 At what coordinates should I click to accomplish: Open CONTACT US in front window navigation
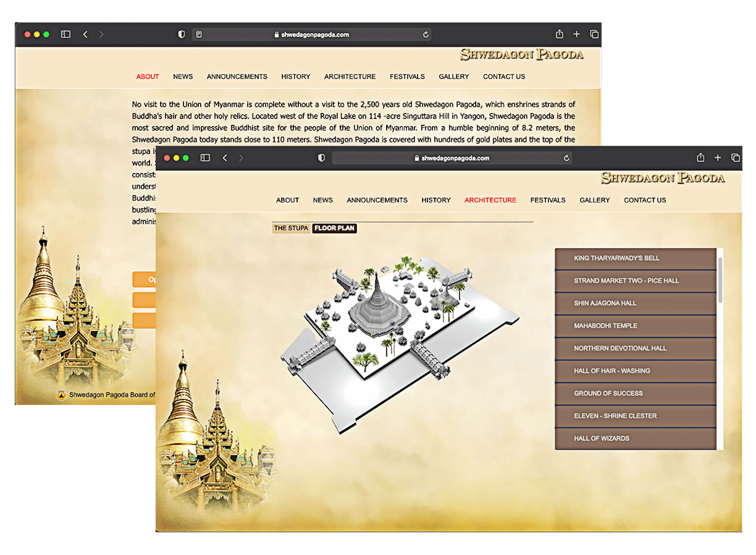[645, 200]
